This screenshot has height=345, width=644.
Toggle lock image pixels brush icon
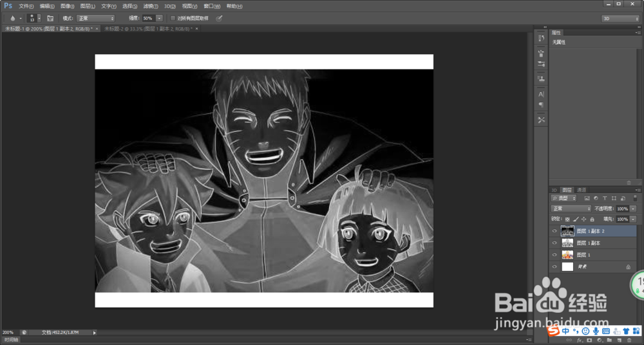576,219
